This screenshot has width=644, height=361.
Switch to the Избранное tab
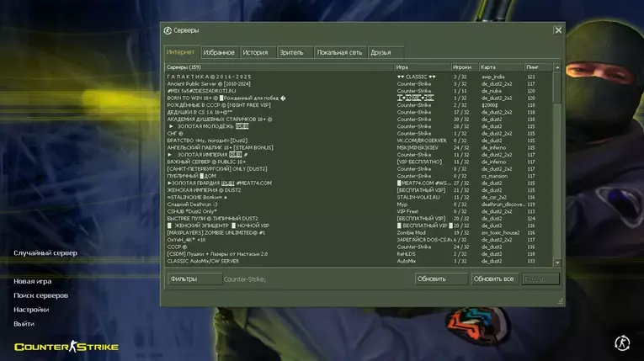click(219, 52)
